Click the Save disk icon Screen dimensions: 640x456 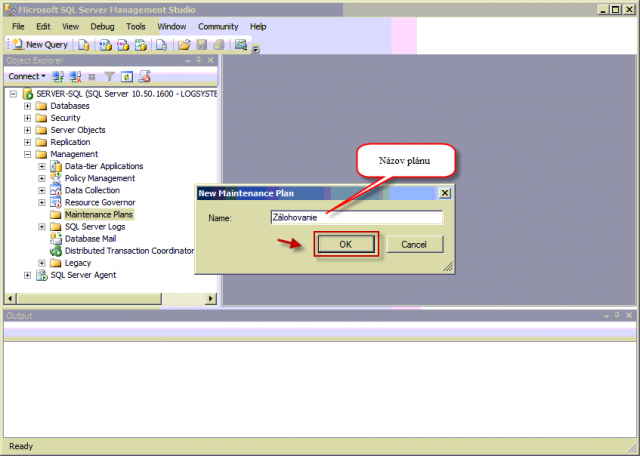(x=202, y=44)
